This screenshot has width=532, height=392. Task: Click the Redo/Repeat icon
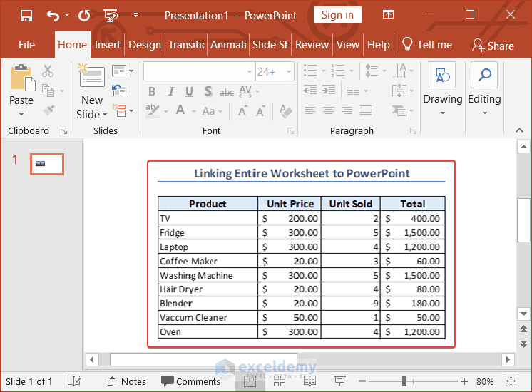(84, 15)
